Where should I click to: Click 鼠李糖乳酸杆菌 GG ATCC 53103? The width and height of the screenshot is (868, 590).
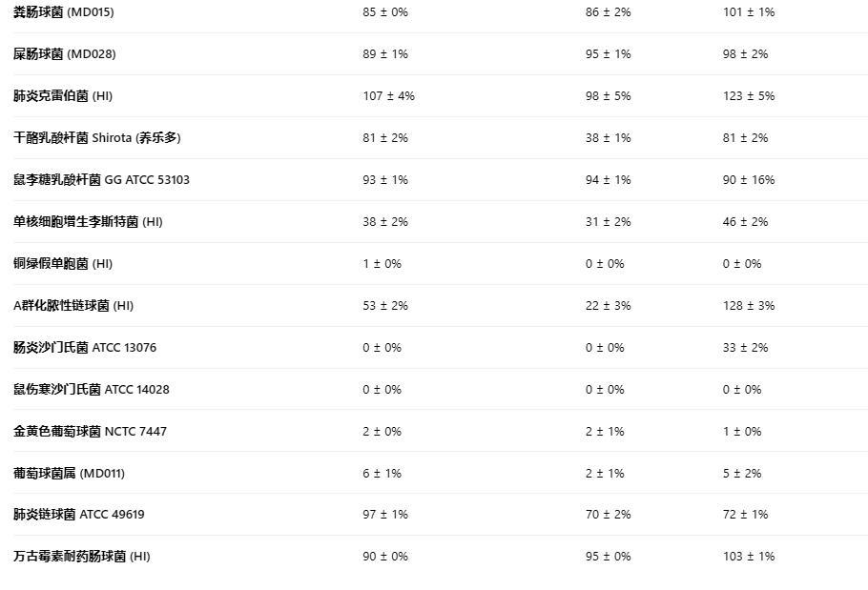pyautogui.click(x=101, y=180)
